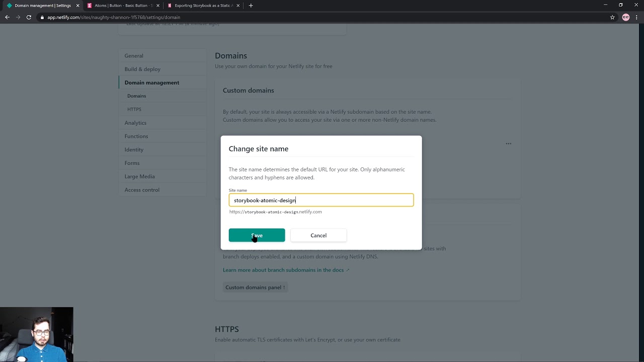Open Access control settings
This screenshot has width=644, height=362.
point(142,190)
